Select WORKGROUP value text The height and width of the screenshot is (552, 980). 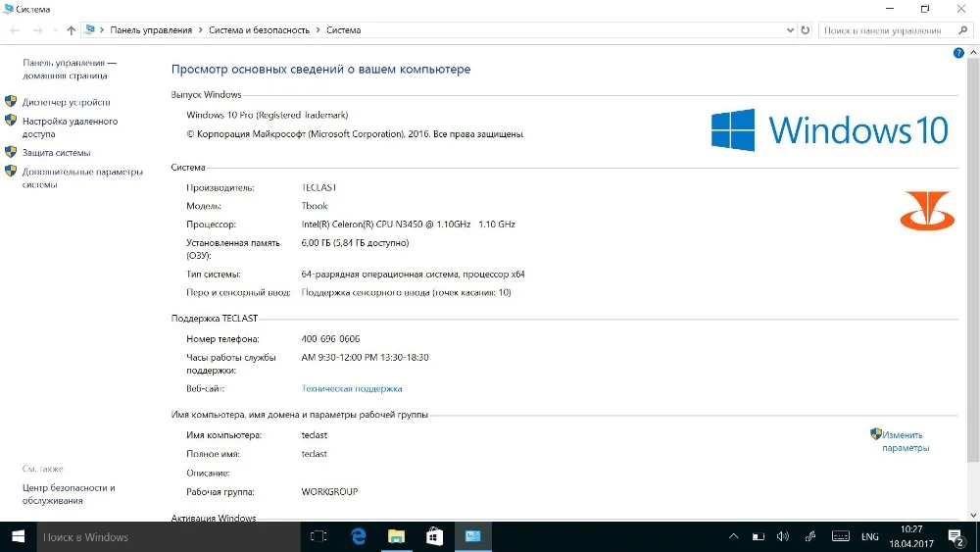pyautogui.click(x=329, y=492)
